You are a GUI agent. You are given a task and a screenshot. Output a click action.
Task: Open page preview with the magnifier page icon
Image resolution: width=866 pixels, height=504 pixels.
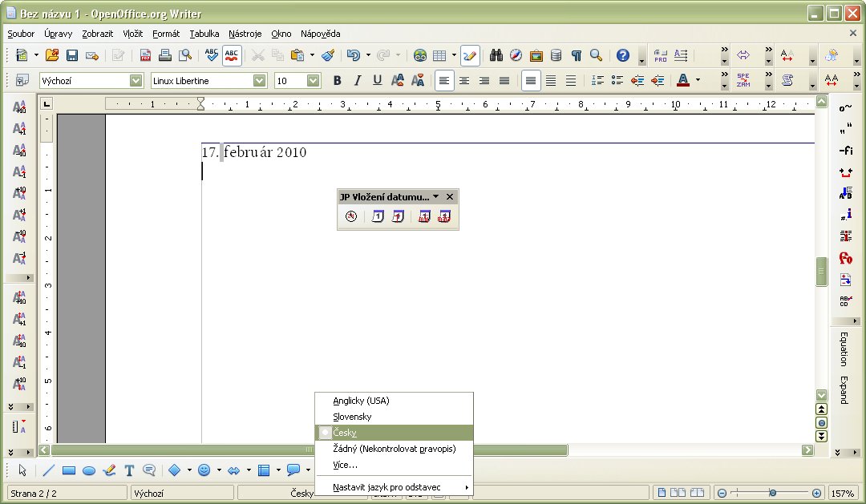[x=185, y=55]
